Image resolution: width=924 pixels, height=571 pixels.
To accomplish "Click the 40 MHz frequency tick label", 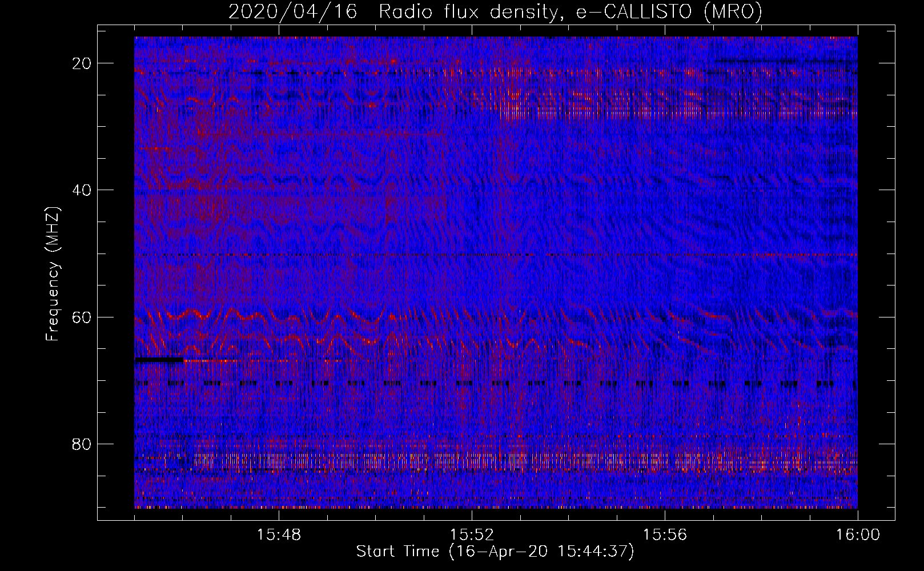I will (82, 190).
